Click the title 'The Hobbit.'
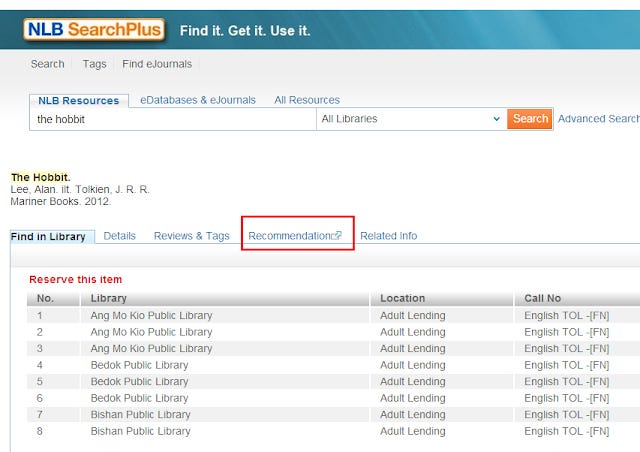This screenshot has height=452, width=640. [x=40, y=177]
